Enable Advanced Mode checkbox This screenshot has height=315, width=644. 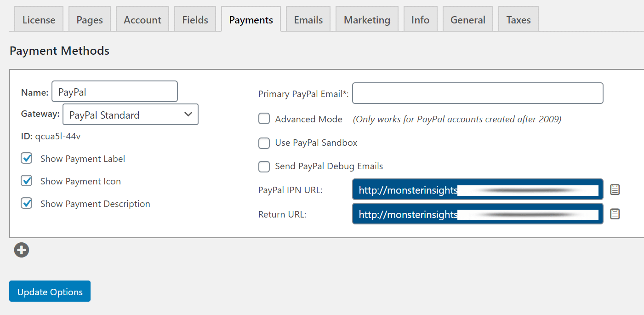click(x=264, y=119)
